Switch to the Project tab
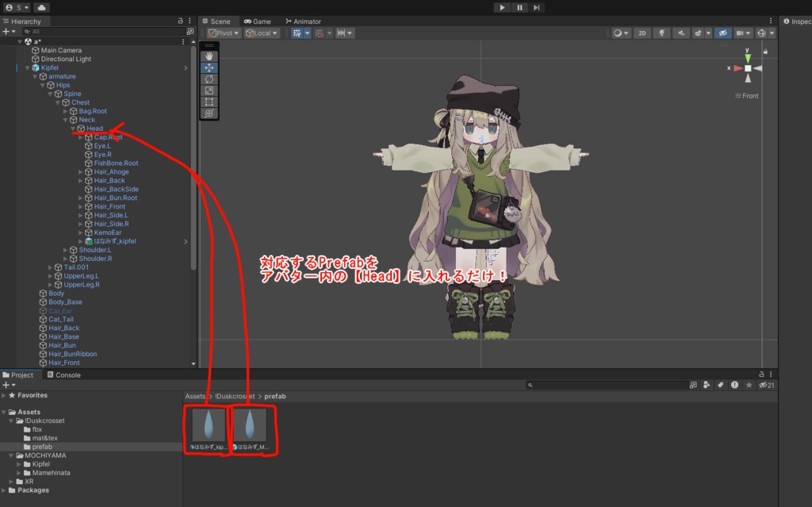 pos(18,374)
